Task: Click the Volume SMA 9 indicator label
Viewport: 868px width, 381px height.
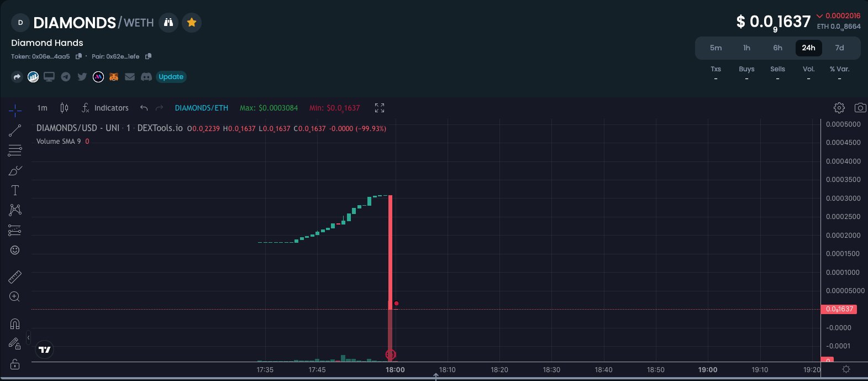Action: pyautogui.click(x=59, y=142)
